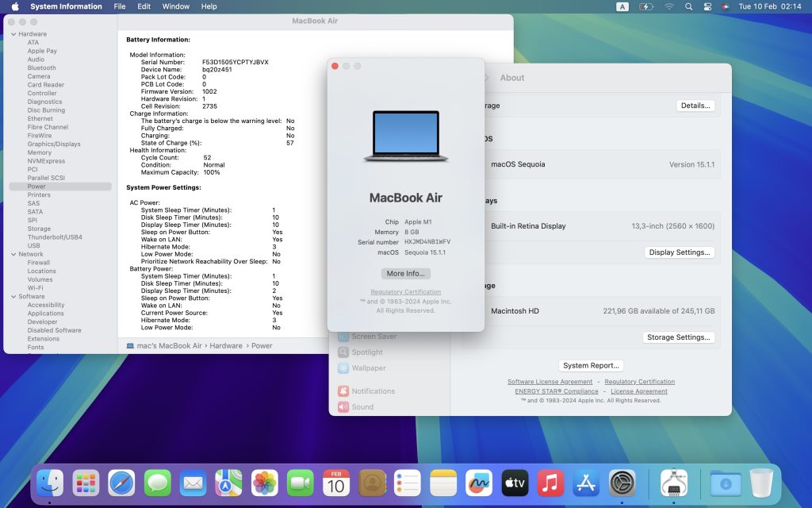Collapse the Software section

click(12, 296)
